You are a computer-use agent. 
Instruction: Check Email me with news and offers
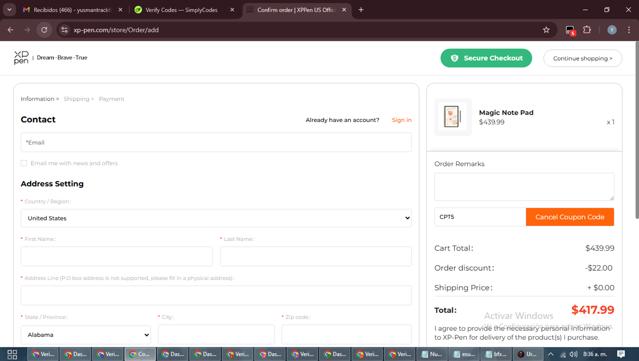tap(24, 163)
